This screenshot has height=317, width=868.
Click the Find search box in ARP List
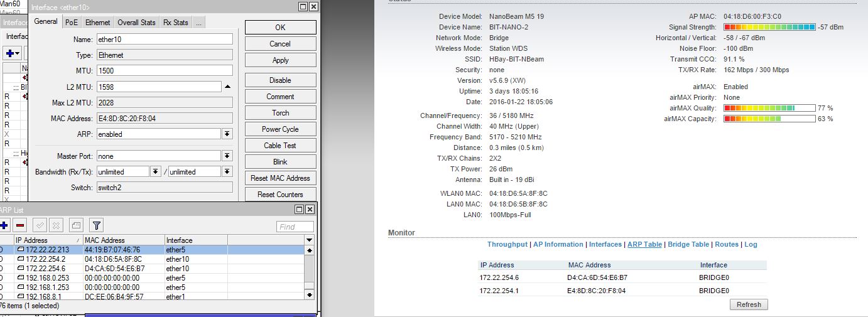tap(295, 227)
